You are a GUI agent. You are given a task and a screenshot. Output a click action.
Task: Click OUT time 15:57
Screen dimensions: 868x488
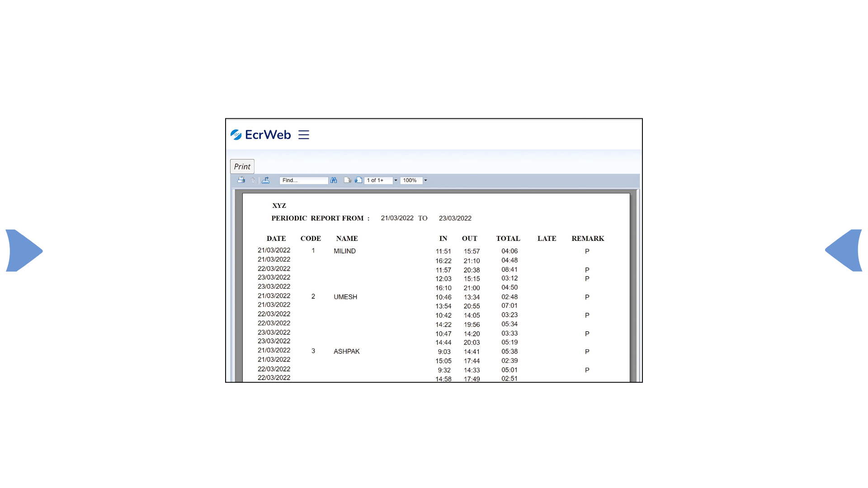click(x=472, y=252)
